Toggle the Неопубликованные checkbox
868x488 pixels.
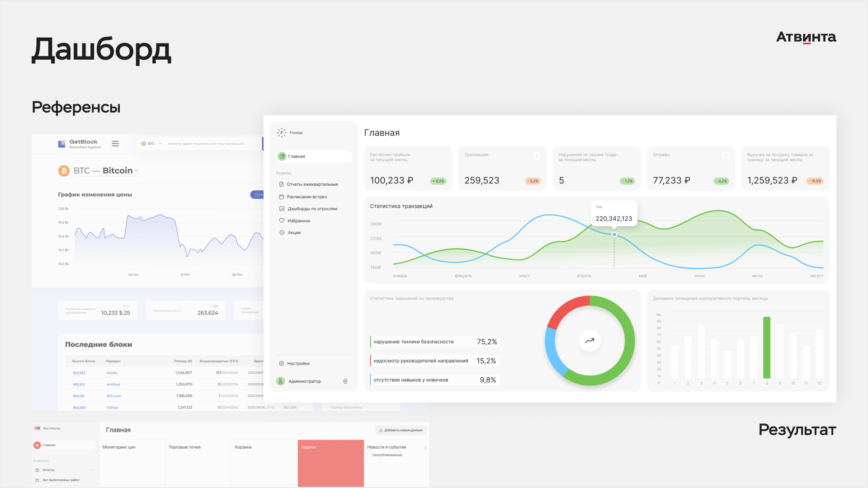(369, 455)
